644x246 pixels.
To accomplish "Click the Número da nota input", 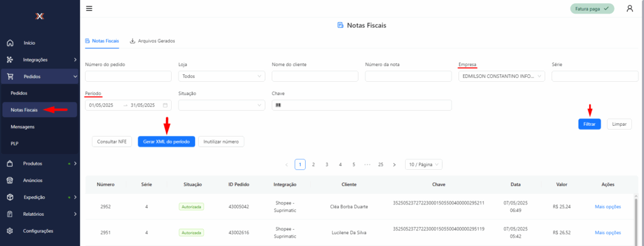I will 408,76.
